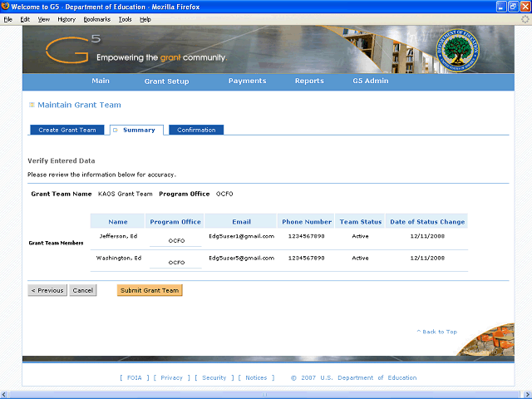Click the Previous button

[x=47, y=291]
